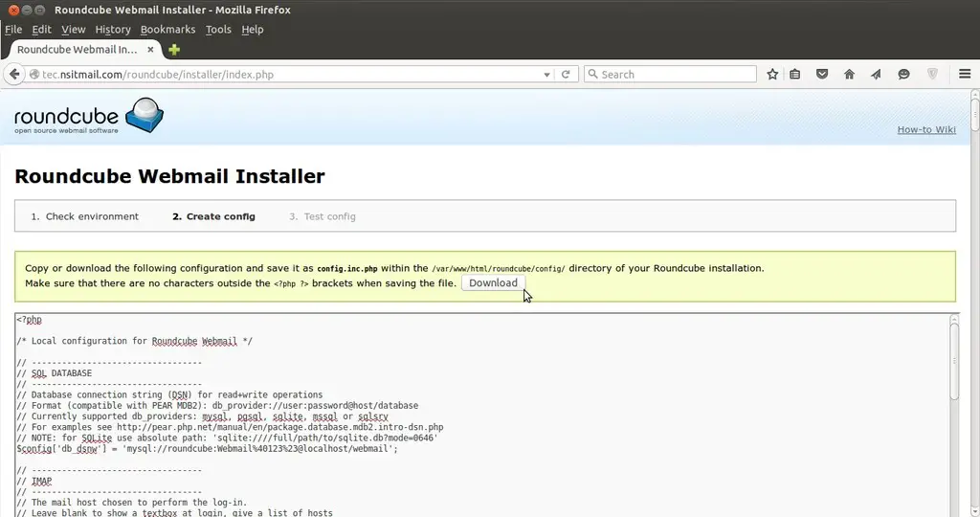The height and width of the screenshot is (517, 980).
Task: Click the 'IMAP' comment heading
Action: point(34,481)
